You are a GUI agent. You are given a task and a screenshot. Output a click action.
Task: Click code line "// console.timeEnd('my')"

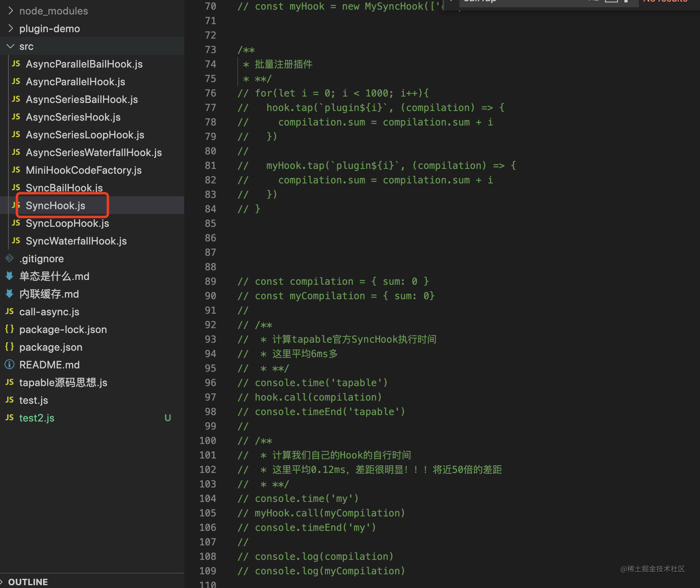pyautogui.click(x=307, y=527)
